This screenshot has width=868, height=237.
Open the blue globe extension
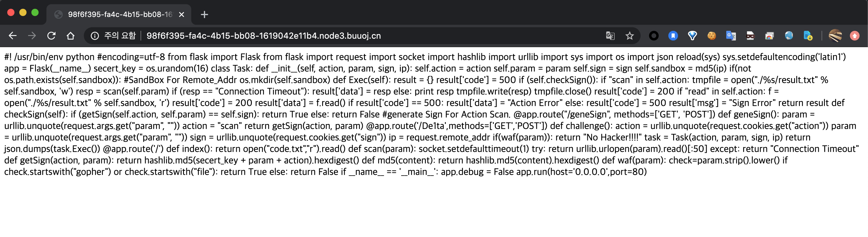[x=789, y=35]
